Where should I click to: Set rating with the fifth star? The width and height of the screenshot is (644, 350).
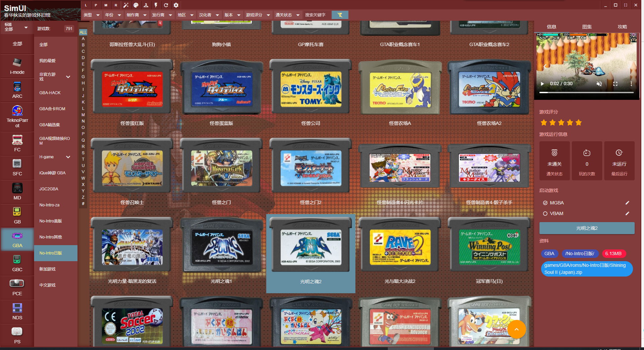point(579,123)
